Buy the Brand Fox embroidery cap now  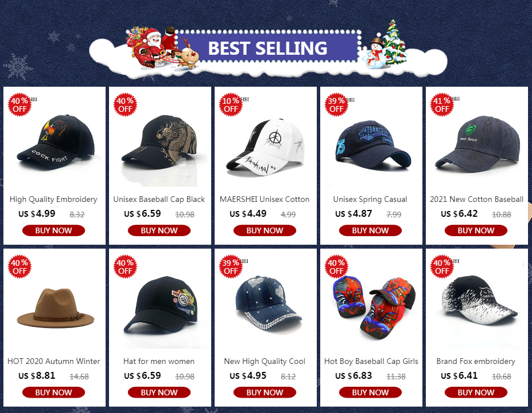point(476,392)
